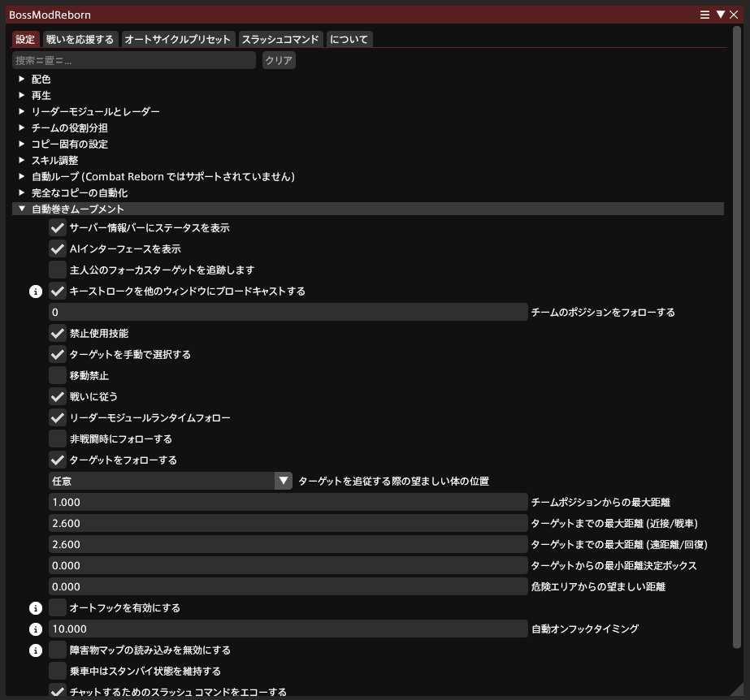Close the BossModReborn window

734,15
